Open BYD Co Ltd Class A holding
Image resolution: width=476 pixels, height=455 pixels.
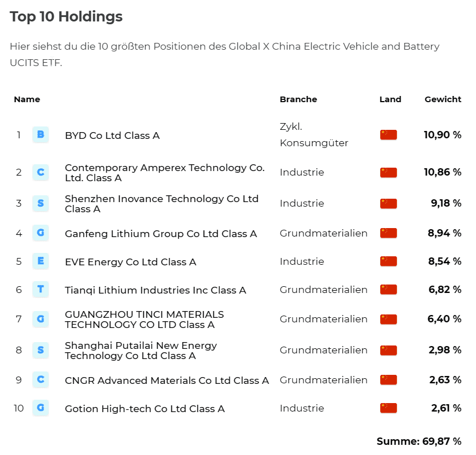tap(112, 135)
